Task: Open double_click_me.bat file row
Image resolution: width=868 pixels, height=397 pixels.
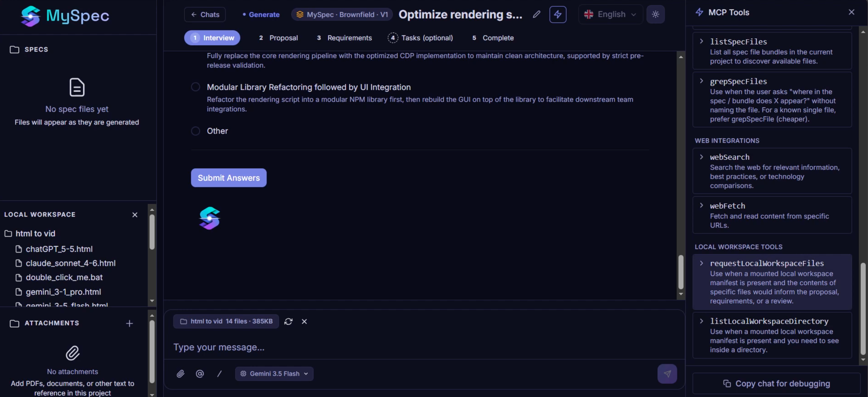Action: pos(64,277)
